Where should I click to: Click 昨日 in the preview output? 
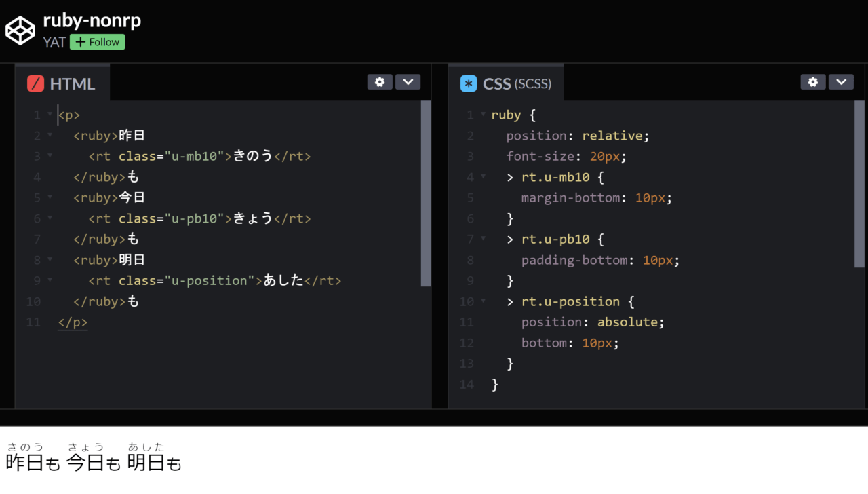24,463
